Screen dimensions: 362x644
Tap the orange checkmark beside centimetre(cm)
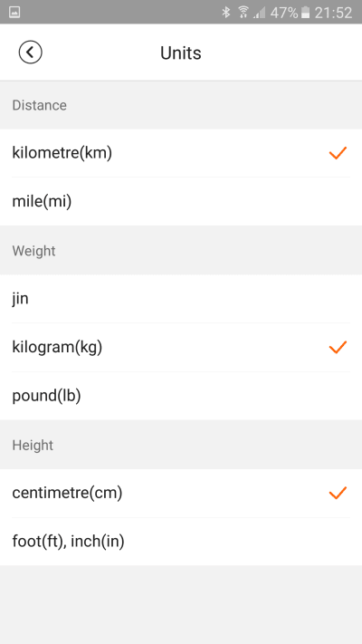pyautogui.click(x=338, y=493)
